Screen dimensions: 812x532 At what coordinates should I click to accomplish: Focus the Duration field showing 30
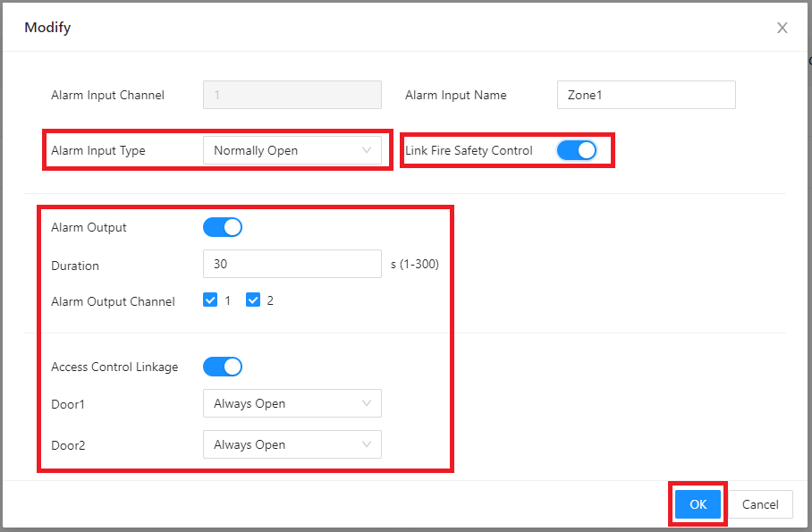click(292, 264)
